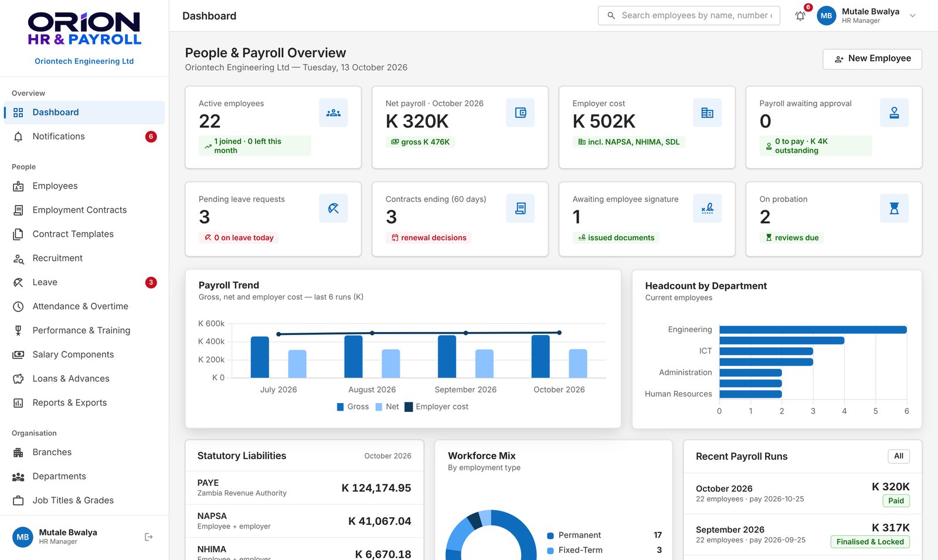Open the September 2026 payroll run row

click(803, 534)
